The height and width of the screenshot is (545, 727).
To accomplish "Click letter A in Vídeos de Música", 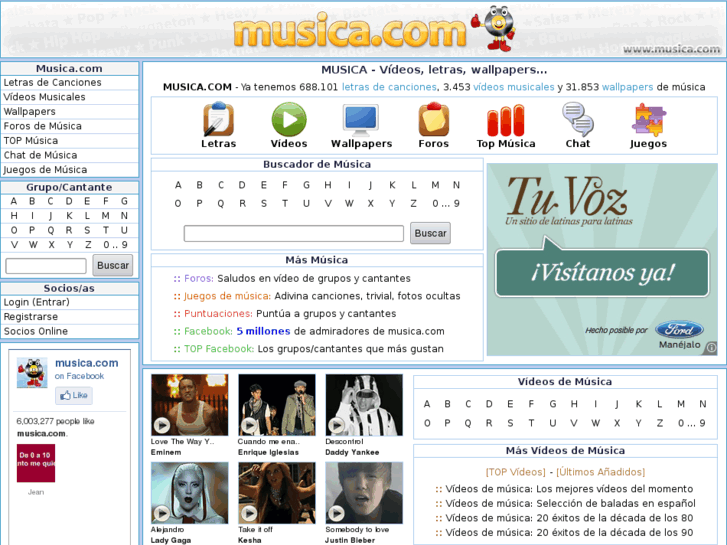I will pos(427,404).
